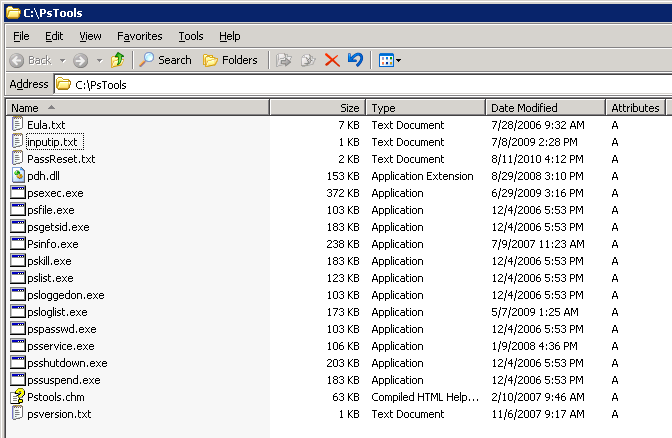Image resolution: width=672 pixels, height=438 pixels.
Task: Select the pslist.exe application icon
Action: pyautogui.click(x=18, y=277)
